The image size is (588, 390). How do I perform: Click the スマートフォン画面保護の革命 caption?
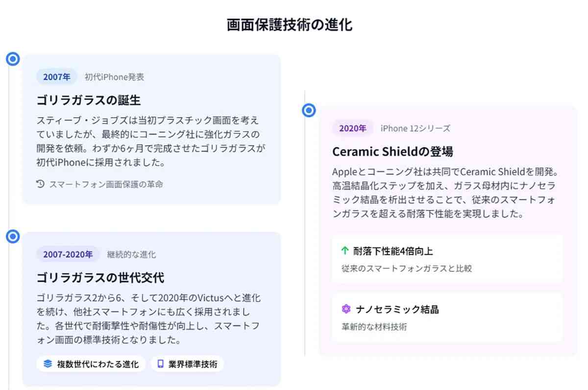pyautogui.click(x=106, y=184)
